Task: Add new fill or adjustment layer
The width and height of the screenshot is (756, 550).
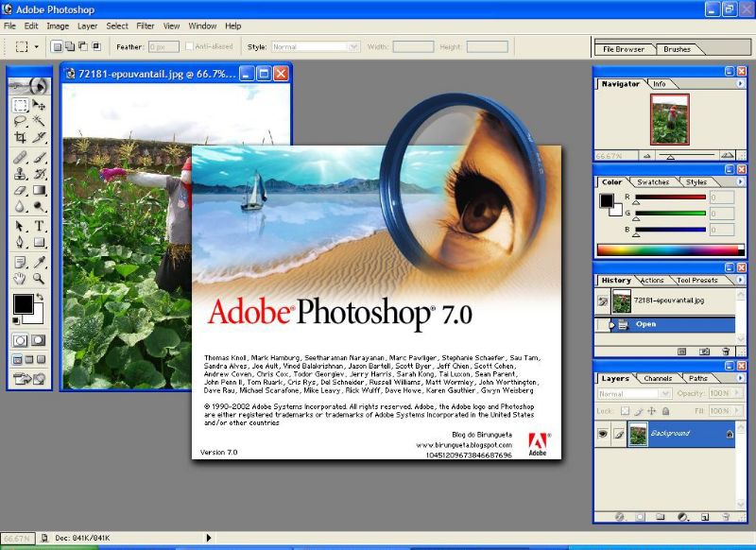Action: point(682,517)
